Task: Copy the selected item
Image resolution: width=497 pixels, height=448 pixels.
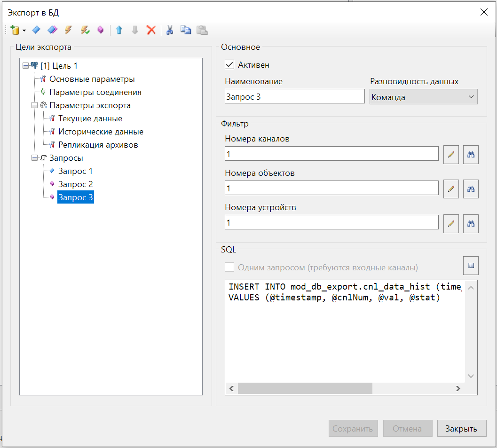Action: click(186, 30)
